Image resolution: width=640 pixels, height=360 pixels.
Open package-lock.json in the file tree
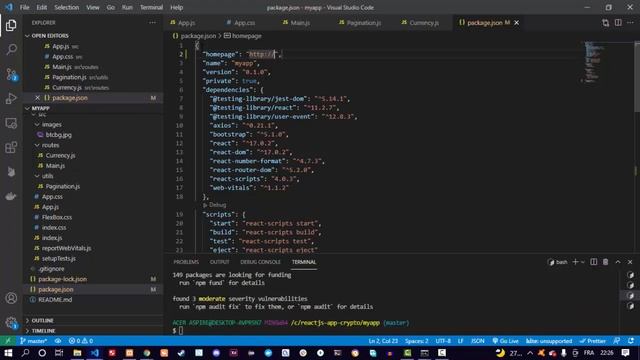(x=62, y=279)
